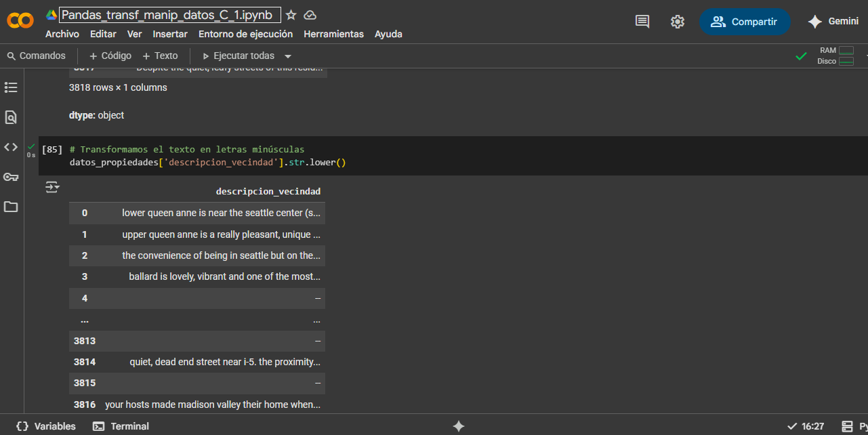
Task: Click the output actions icon of cell 85
Action: click(x=52, y=187)
